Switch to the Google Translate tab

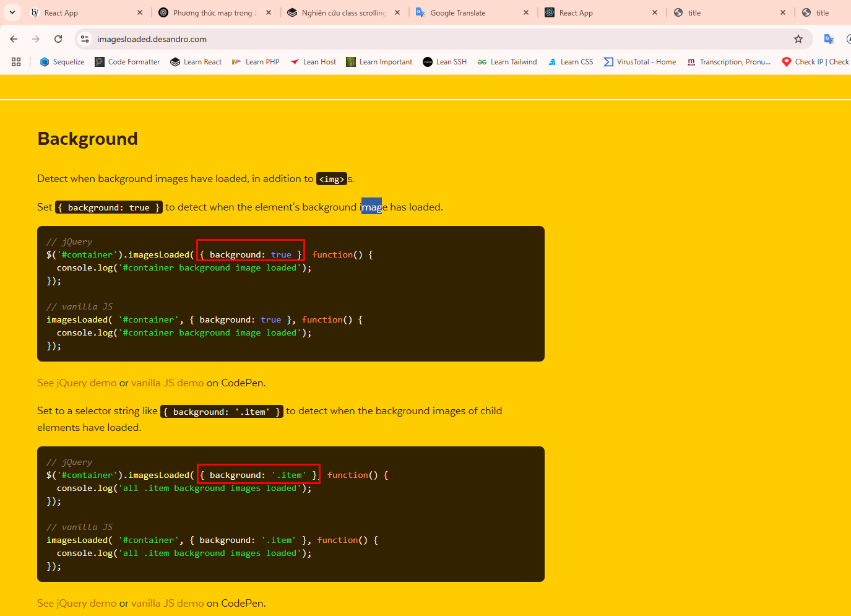[x=458, y=13]
